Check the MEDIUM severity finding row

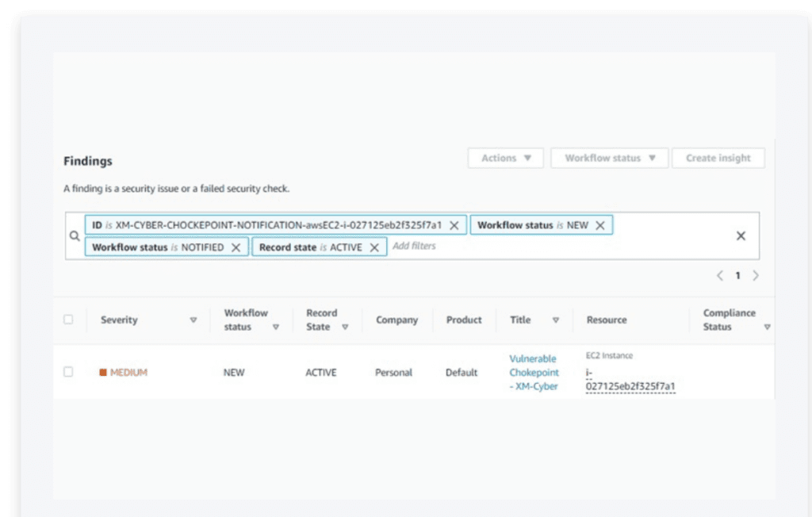click(68, 372)
